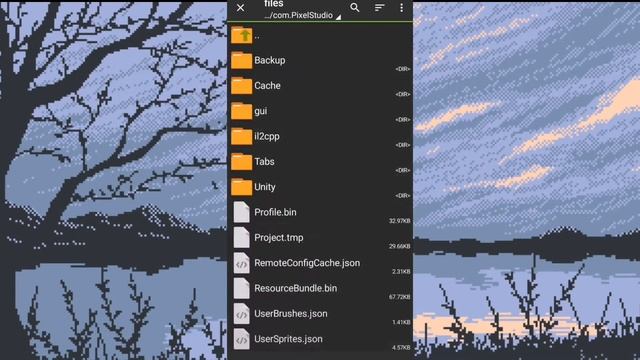Click the 67.72KB size label
The width and height of the screenshot is (640, 360).
click(400, 297)
